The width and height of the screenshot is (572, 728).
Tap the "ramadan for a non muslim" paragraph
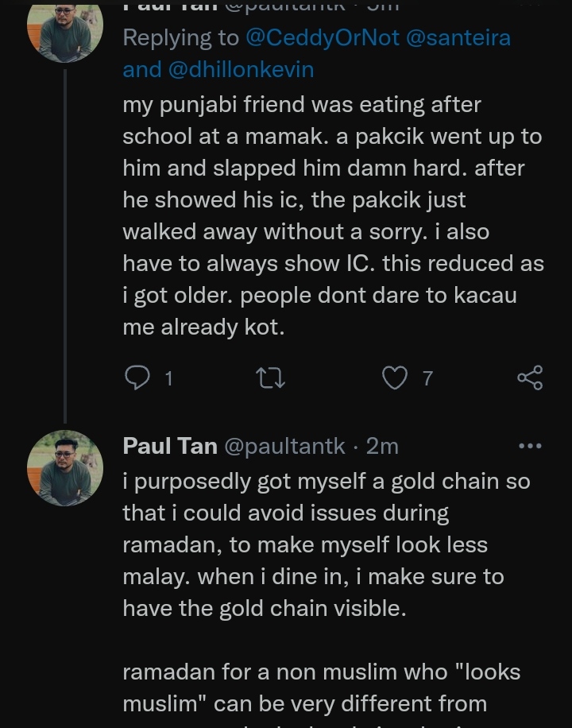pos(321,687)
